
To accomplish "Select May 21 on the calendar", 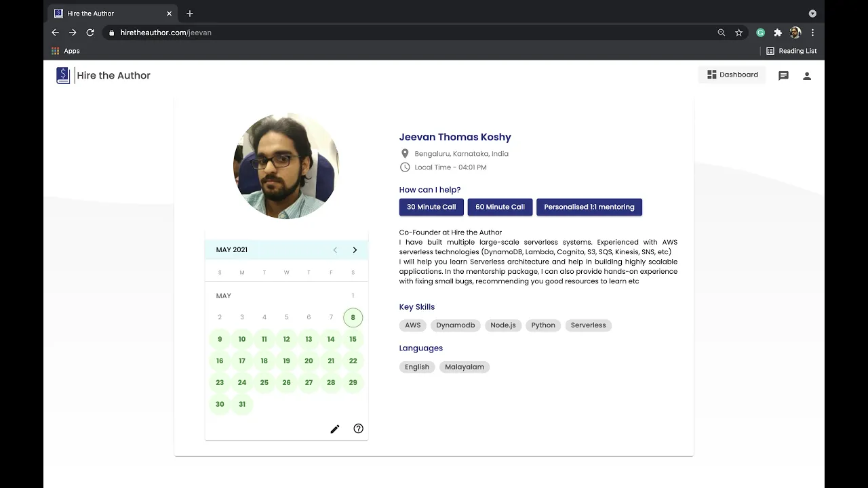I will coord(331,361).
